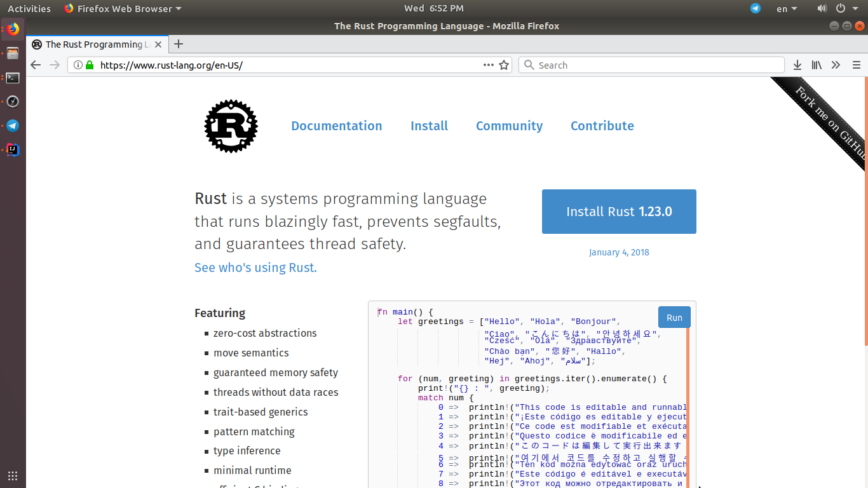This screenshot has width=868, height=488.
Task: Bookmark this page with the star
Action: click(504, 65)
